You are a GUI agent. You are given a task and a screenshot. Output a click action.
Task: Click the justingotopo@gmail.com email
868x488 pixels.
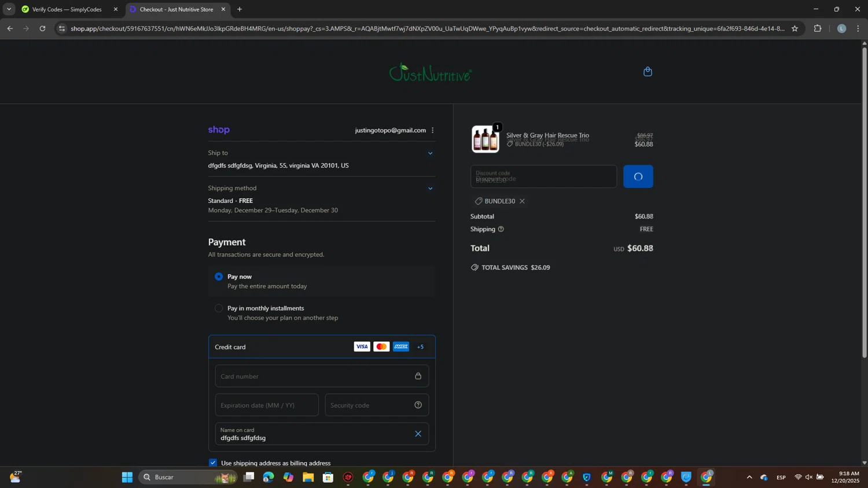(391, 130)
